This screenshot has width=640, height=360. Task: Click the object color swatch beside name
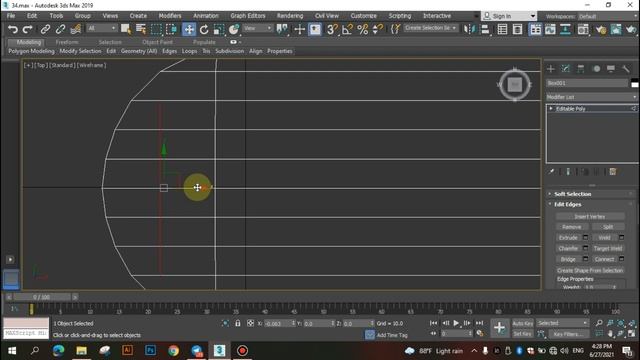pyautogui.click(x=635, y=83)
